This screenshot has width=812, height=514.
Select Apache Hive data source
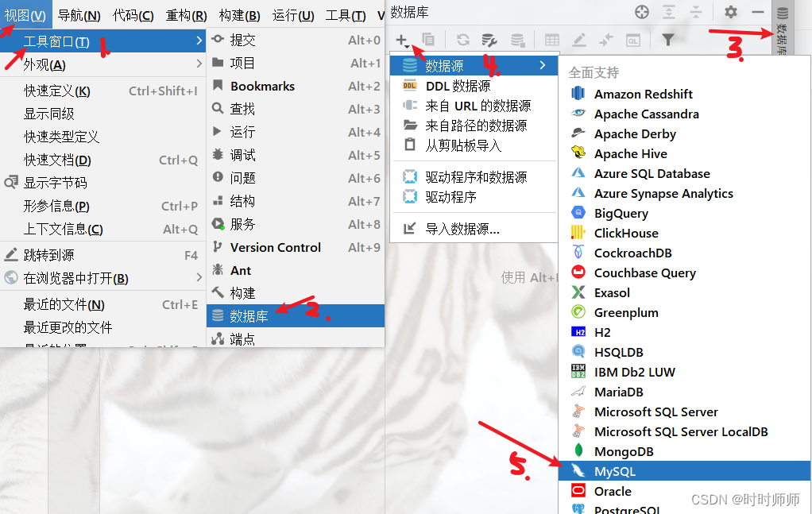(685, 154)
